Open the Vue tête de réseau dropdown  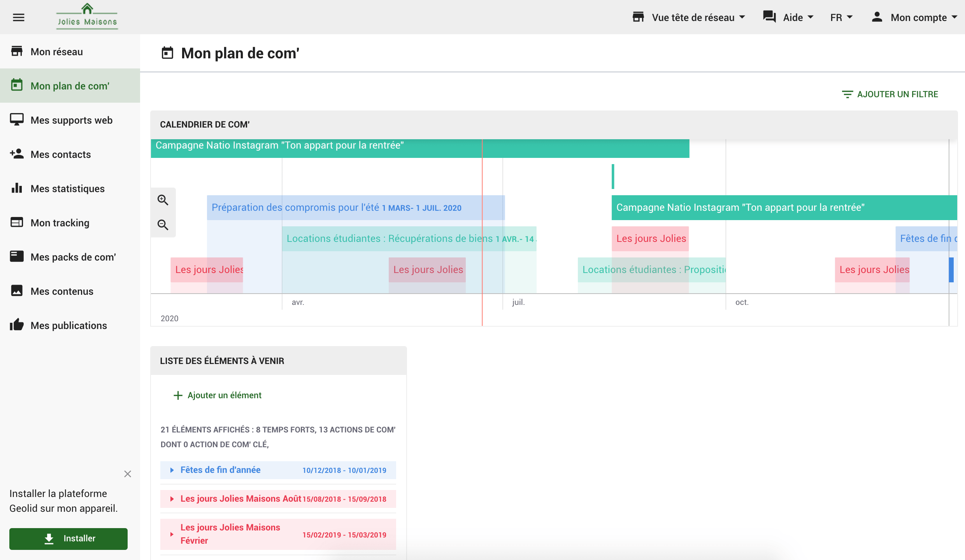pos(689,17)
